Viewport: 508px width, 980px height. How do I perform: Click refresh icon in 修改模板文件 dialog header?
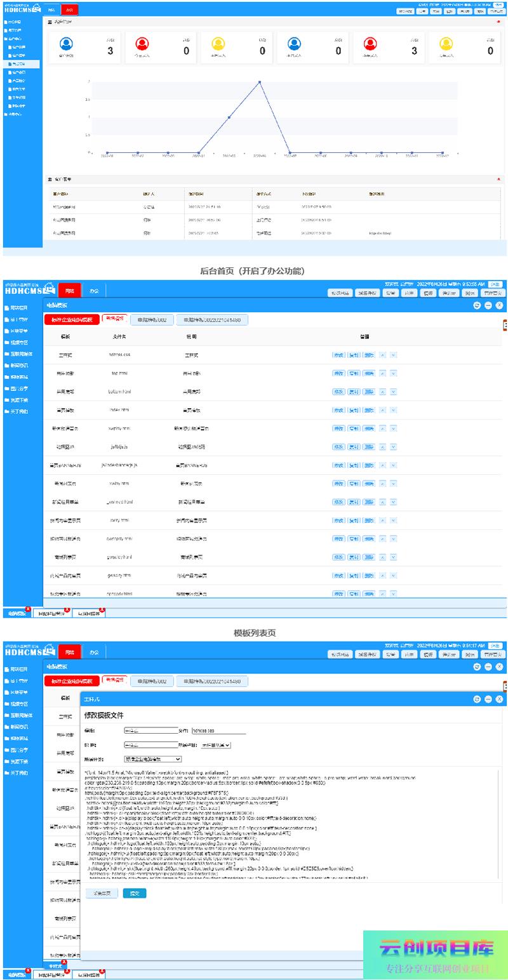[x=476, y=699]
